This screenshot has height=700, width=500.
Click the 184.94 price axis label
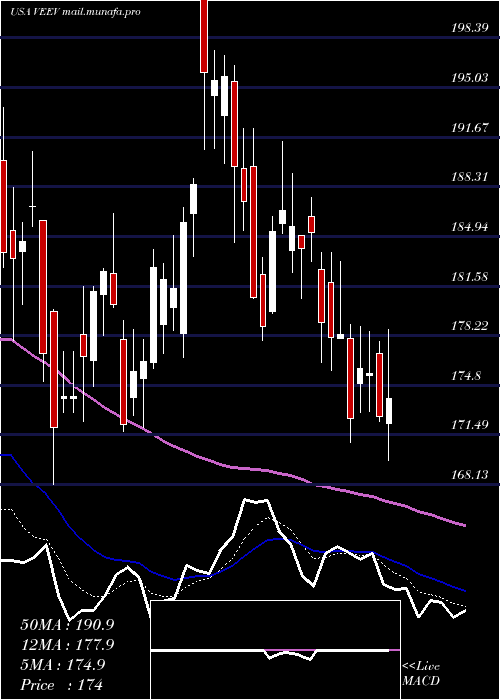click(469, 227)
